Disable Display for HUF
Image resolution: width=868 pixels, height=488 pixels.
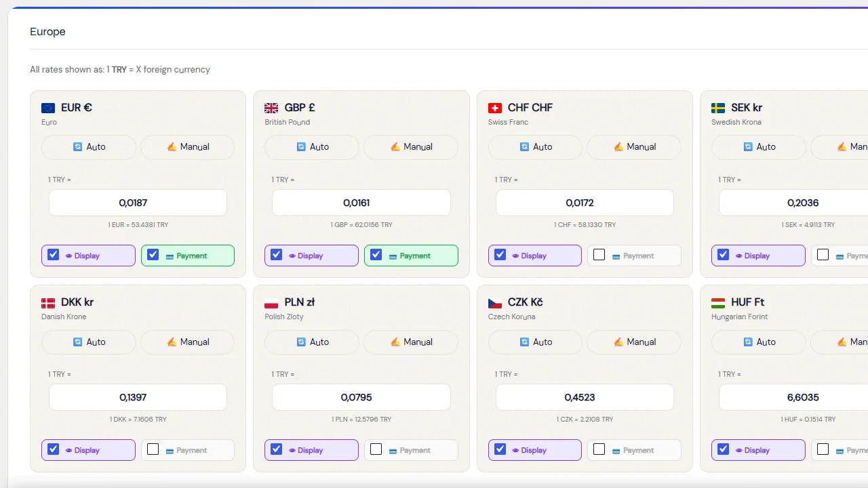[723, 449]
